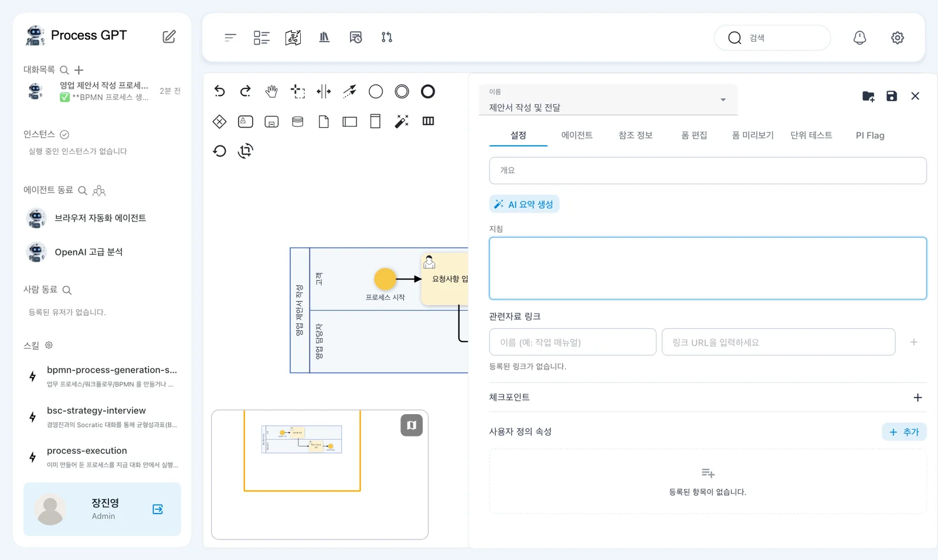This screenshot has height=560, width=938.
Task: Expand the 체크포인트 section with the plus
Action: (917, 398)
